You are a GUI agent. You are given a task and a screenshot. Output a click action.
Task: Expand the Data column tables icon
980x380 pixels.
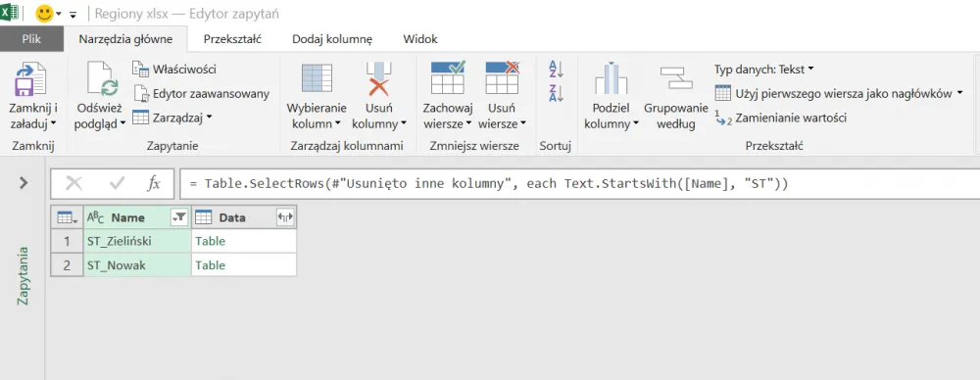pyautogui.click(x=285, y=217)
